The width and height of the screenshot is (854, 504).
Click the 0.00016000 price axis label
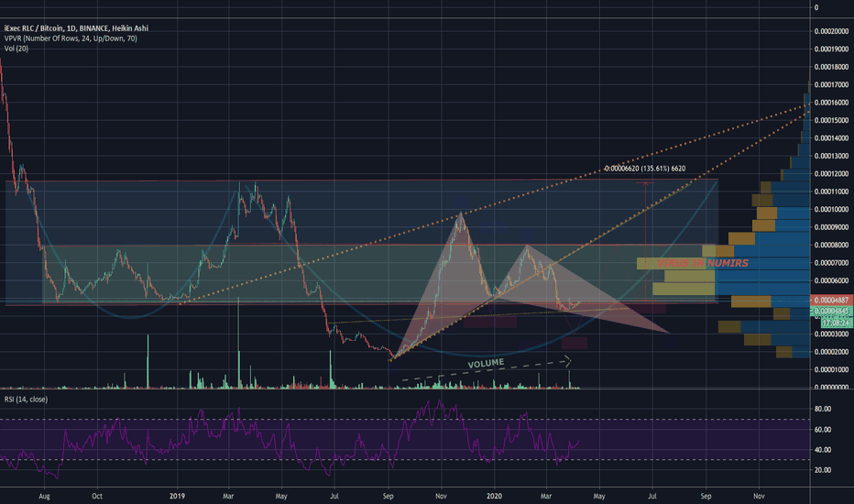coord(831,103)
